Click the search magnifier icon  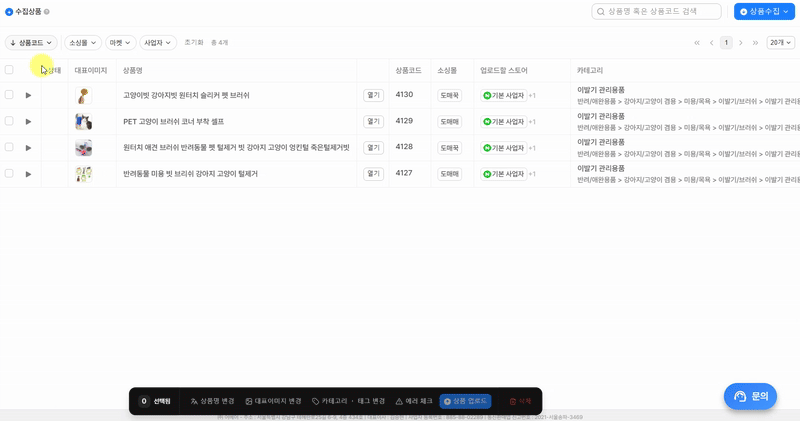click(x=601, y=11)
